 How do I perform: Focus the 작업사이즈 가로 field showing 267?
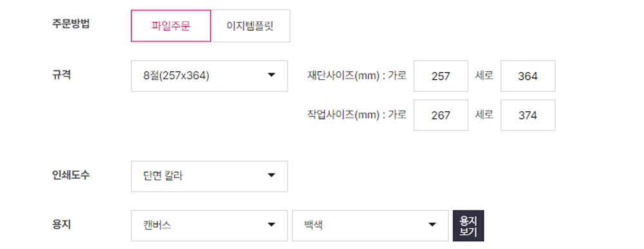pyautogui.click(x=440, y=115)
